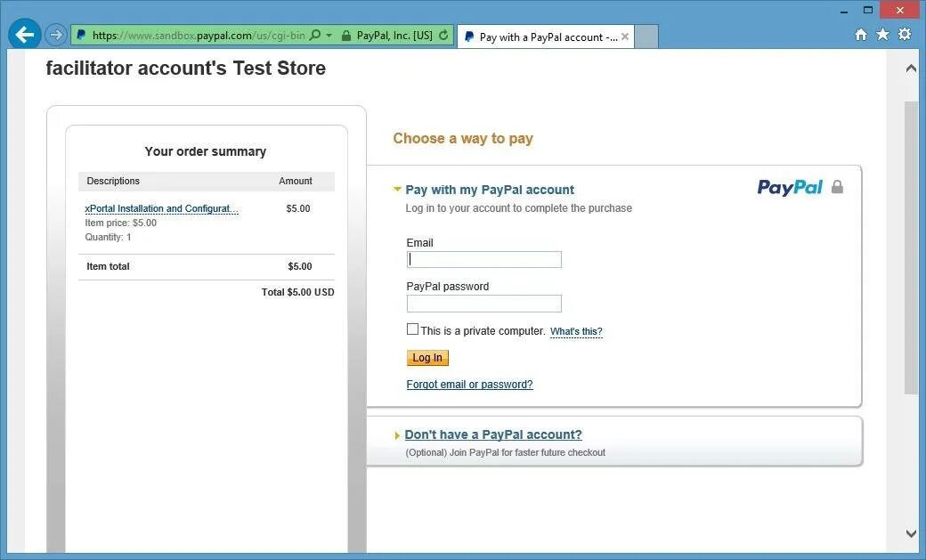Open the browser Home page icon
The height and width of the screenshot is (560, 926).
860,35
